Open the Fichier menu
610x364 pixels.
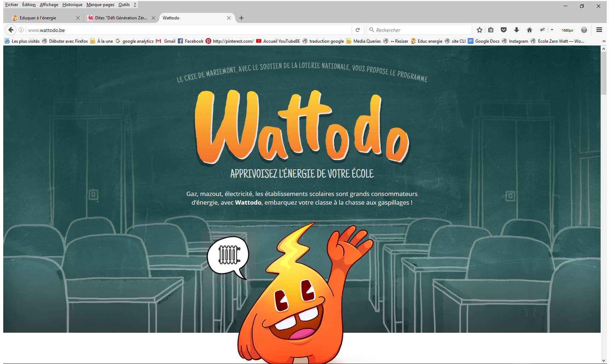point(11,5)
